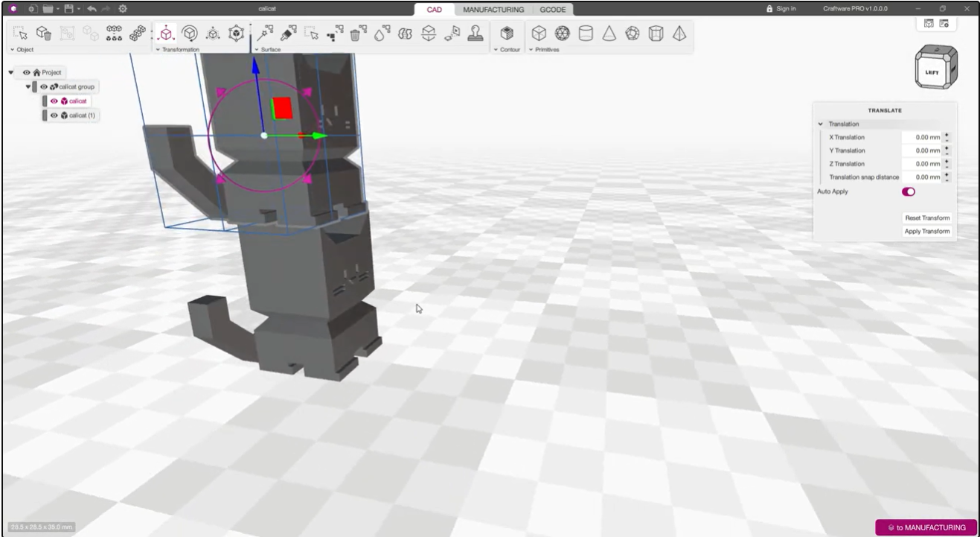Add a cylinder primitive
980x537 pixels.
(586, 34)
